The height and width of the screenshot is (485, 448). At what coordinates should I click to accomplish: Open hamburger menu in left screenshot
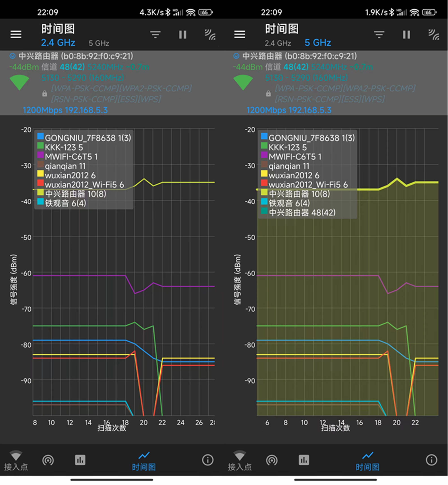click(16, 34)
